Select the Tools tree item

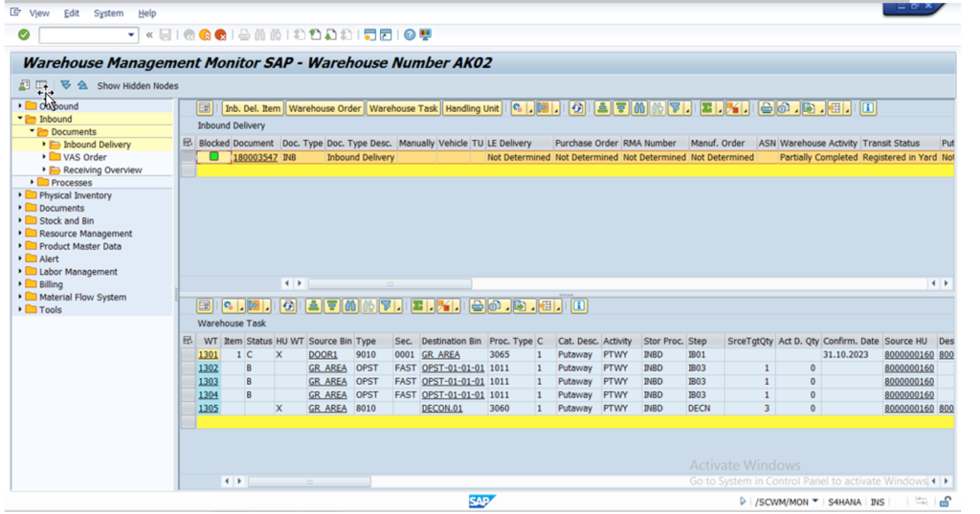point(50,309)
